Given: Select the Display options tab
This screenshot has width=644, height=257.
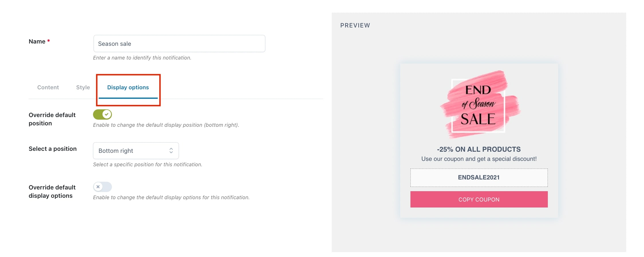Looking at the screenshot, I should click(x=128, y=87).
